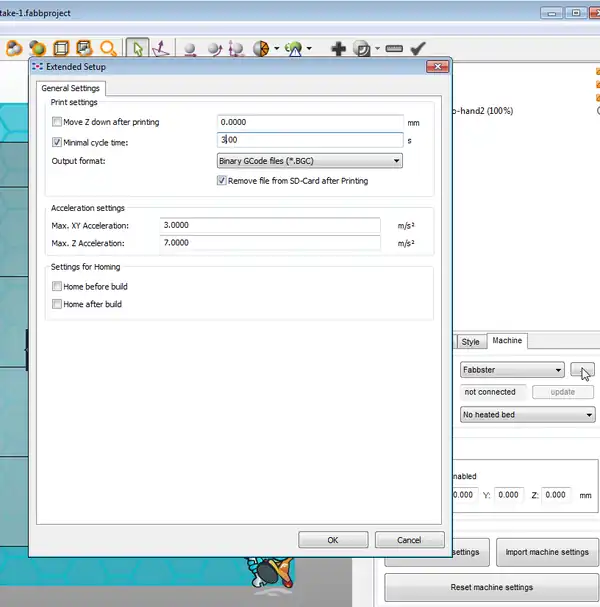This screenshot has width=600, height=607.
Task: Click the pie-chart sphere icon in toolbar
Action: [x=260, y=48]
